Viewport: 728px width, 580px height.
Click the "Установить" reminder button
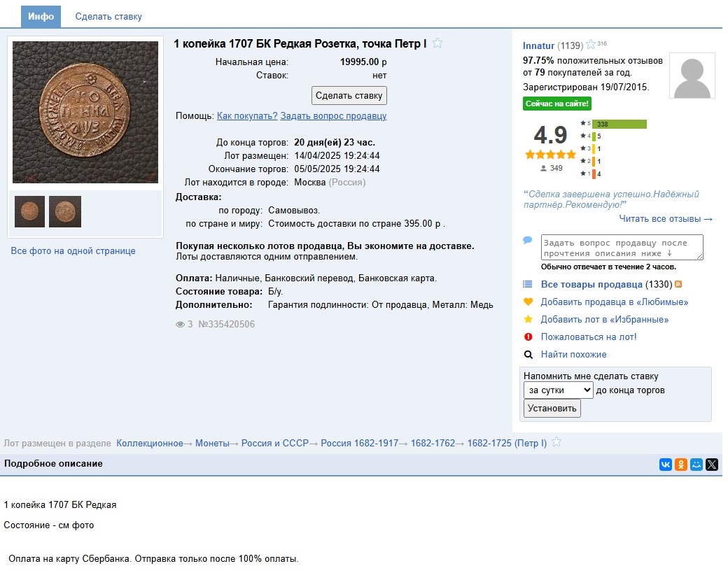[x=552, y=409]
